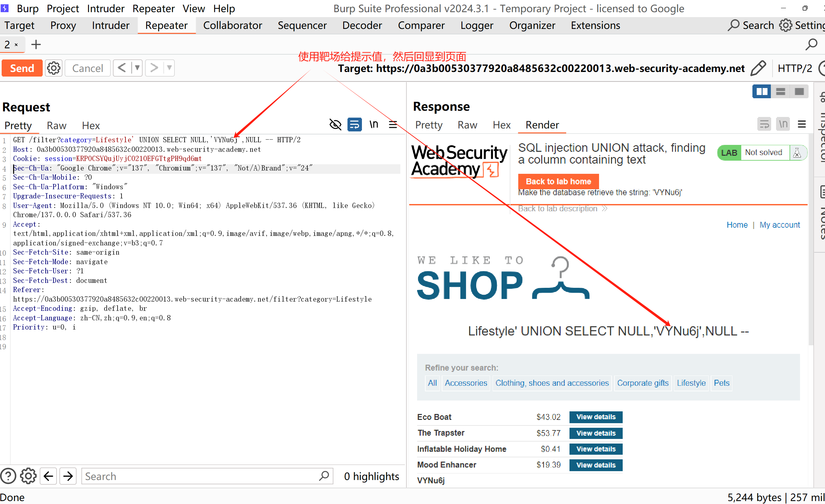Screen dimensions: 825x504
Task: Select the side-by-side layout icon
Action: (x=762, y=91)
